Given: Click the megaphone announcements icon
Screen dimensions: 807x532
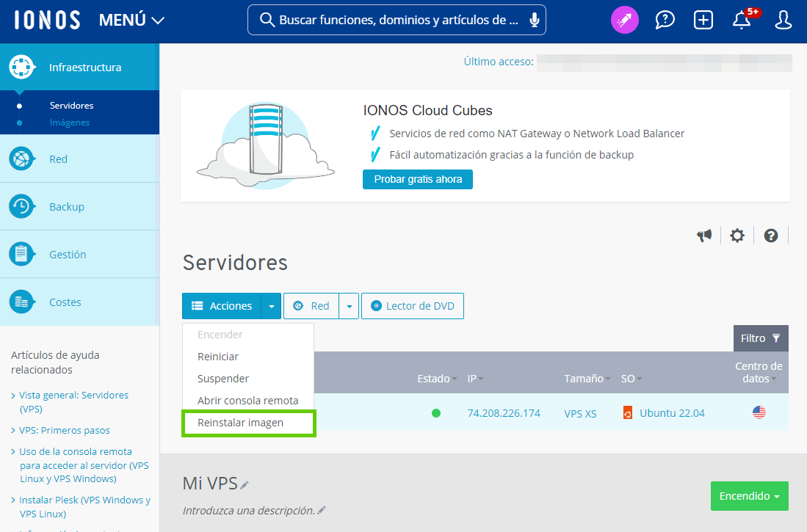Looking at the screenshot, I should pyautogui.click(x=704, y=236).
